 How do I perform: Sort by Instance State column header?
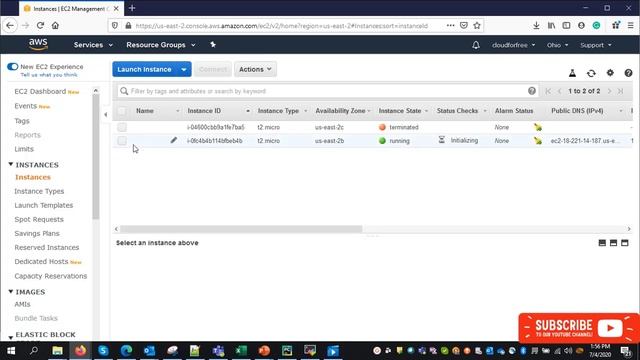pos(400,111)
